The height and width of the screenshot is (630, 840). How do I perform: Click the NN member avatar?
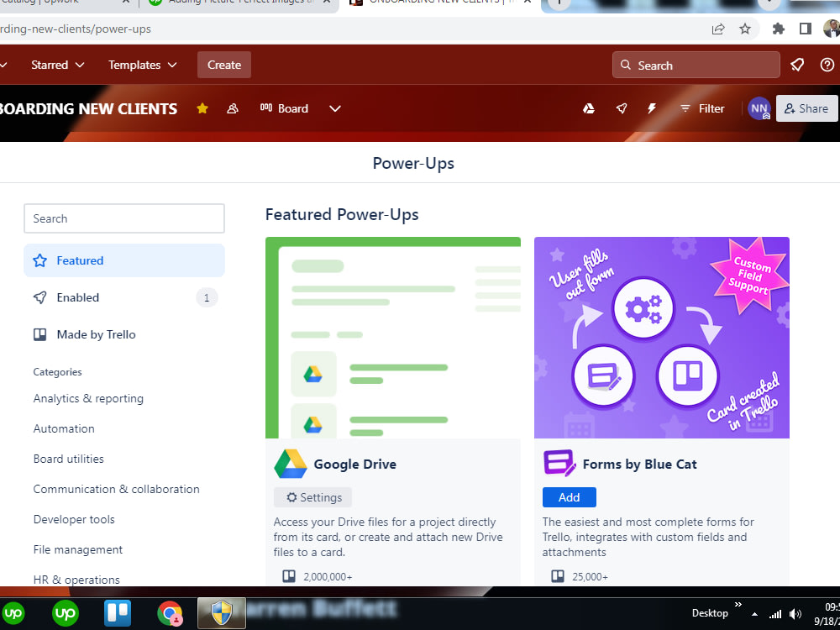tap(759, 108)
